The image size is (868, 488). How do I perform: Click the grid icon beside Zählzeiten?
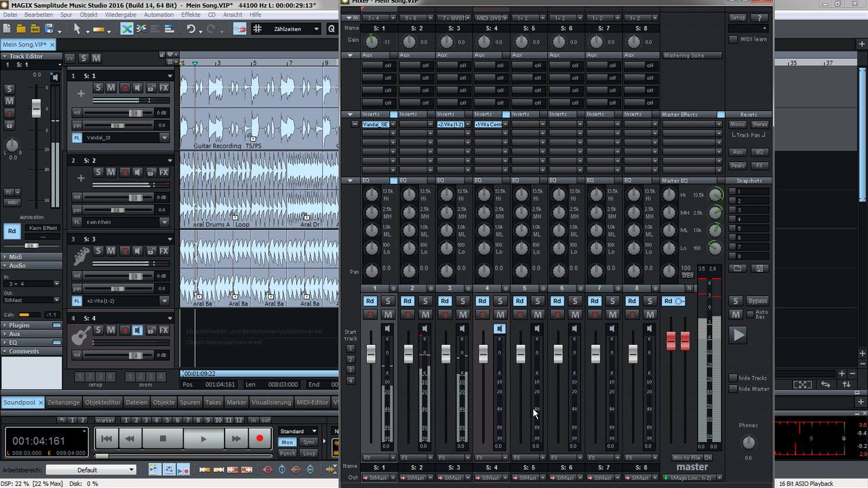point(258,29)
